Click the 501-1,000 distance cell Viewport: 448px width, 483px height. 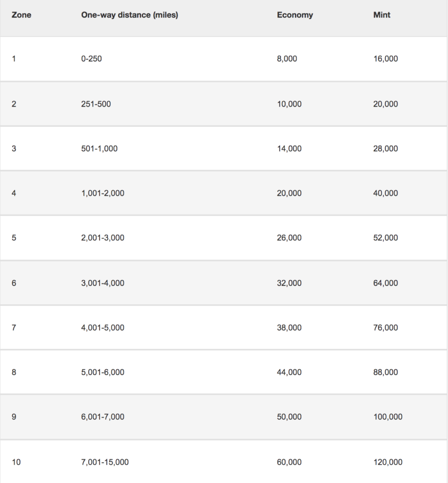[99, 149]
